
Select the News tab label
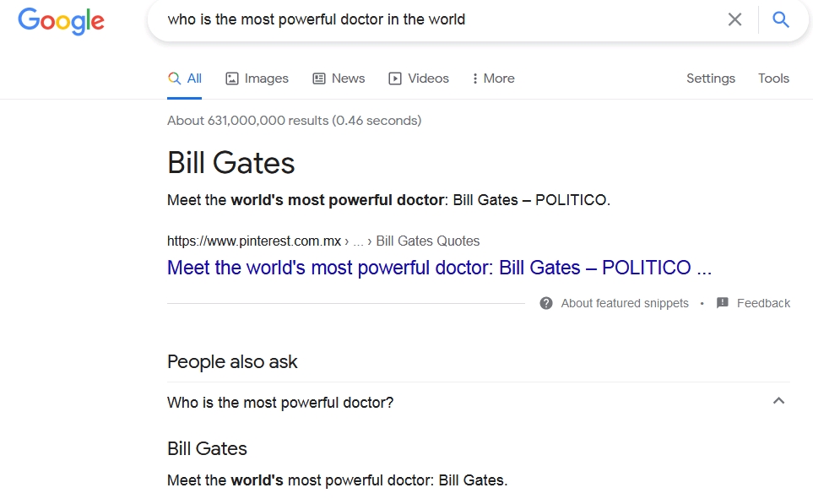pos(348,79)
